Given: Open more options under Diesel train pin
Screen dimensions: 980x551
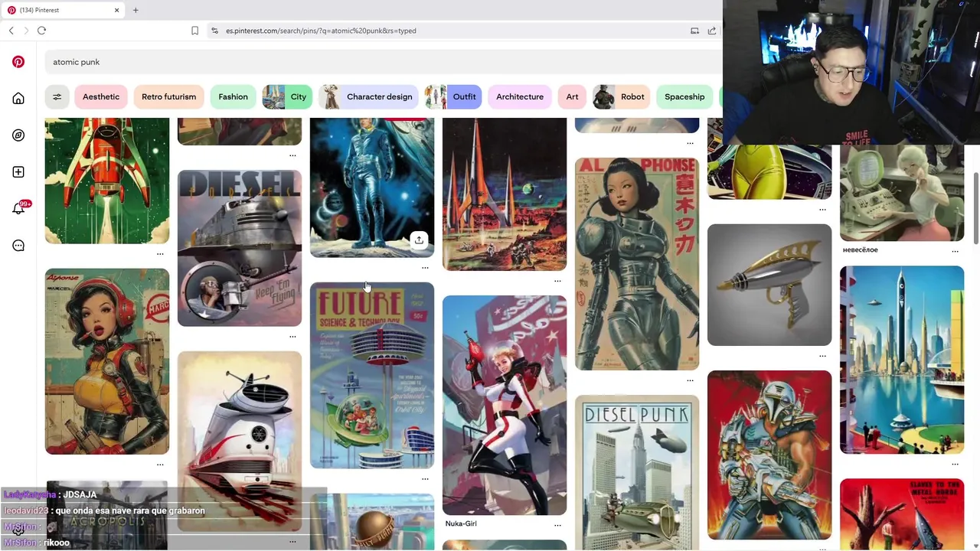Looking at the screenshot, I should pyautogui.click(x=292, y=336).
